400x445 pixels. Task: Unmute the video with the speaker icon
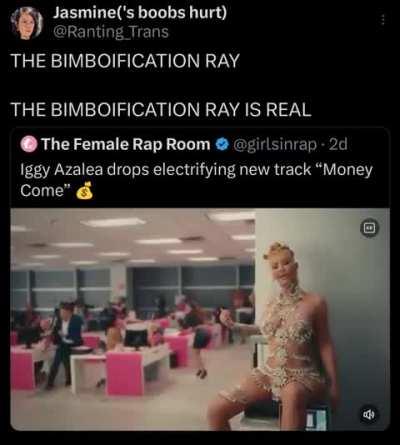pyautogui.click(x=369, y=414)
